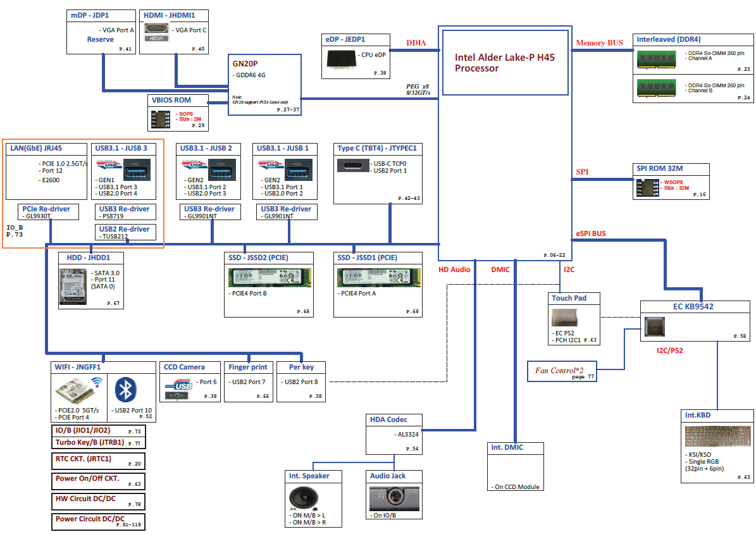Click the VBIOS ROM chip image
The width and height of the screenshot is (756, 539).
coord(161,119)
